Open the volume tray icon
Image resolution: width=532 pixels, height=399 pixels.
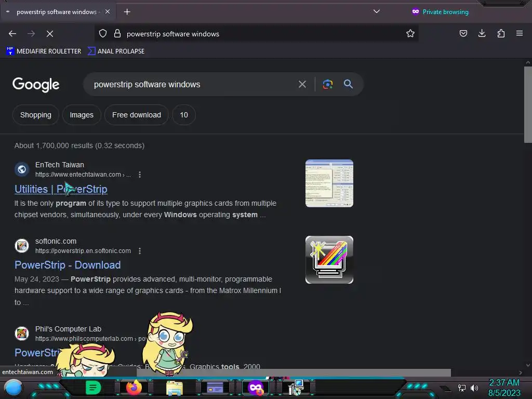tap(474, 388)
